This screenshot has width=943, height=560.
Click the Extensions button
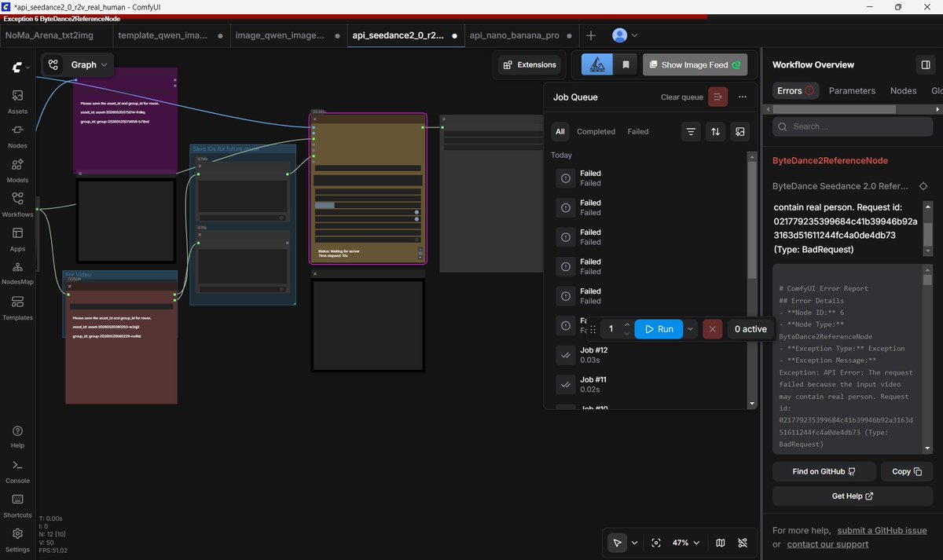tap(530, 65)
